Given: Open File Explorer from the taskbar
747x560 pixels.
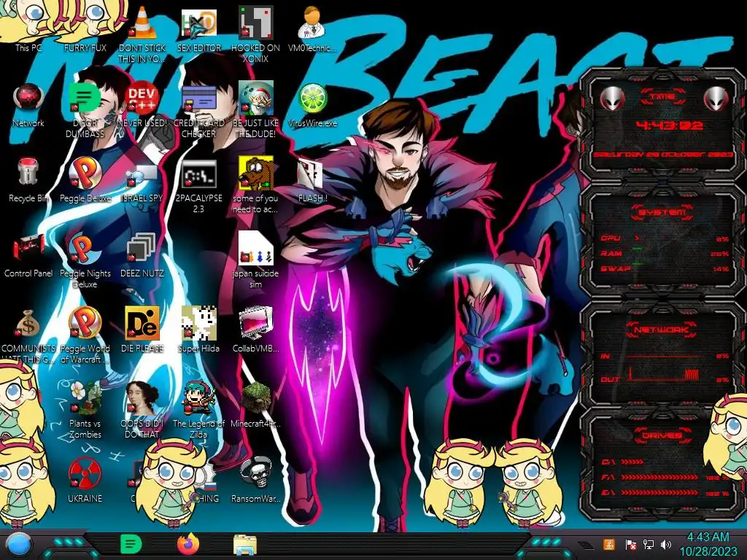Looking at the screenshot, I should (x=245, y=545).
